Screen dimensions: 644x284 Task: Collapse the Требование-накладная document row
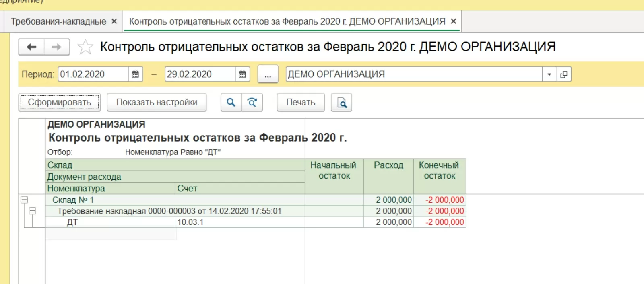click(33, 211)
